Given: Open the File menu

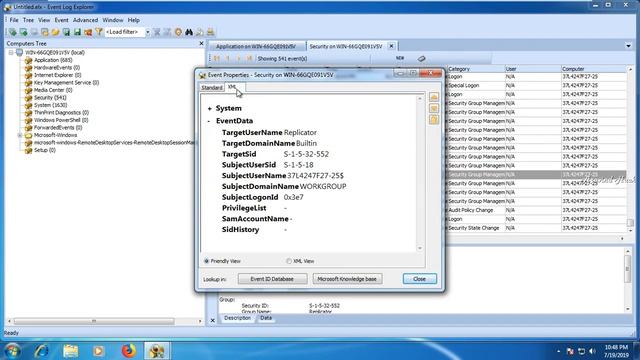Looking at the screenshot, I should [x=14, y=20].
